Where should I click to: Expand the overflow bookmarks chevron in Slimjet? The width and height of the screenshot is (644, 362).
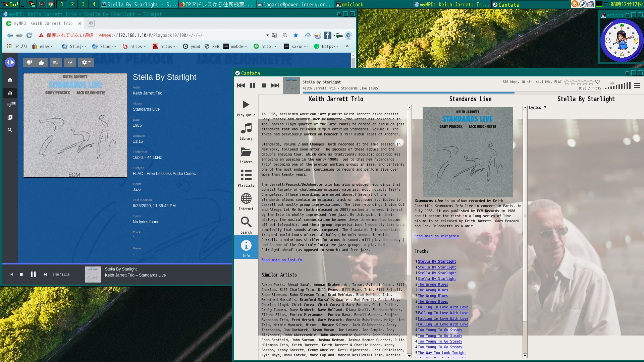pos(346,46)
